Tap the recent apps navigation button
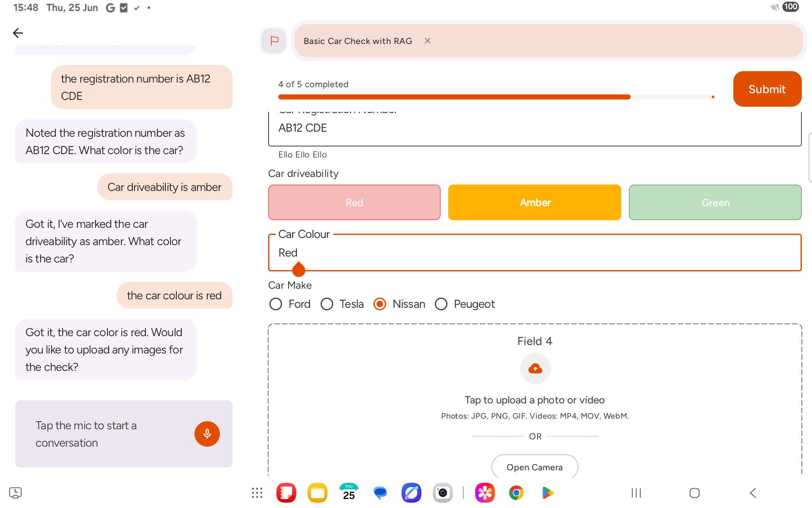Viewport: 812px width, 508px height. coord(636,493)
